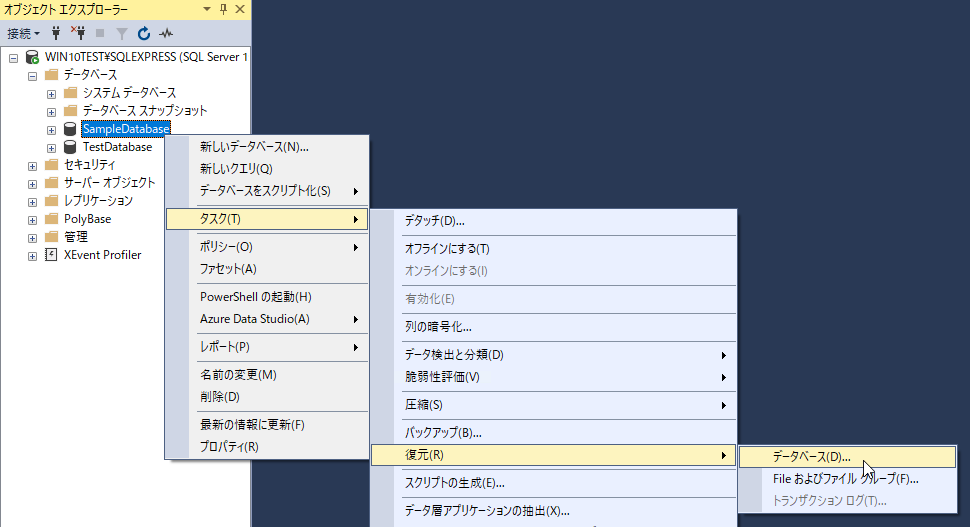The height and width of the screenshot is (527, 970).
Task: Click the データベース スナップショット folder icon
Action: 71,111
